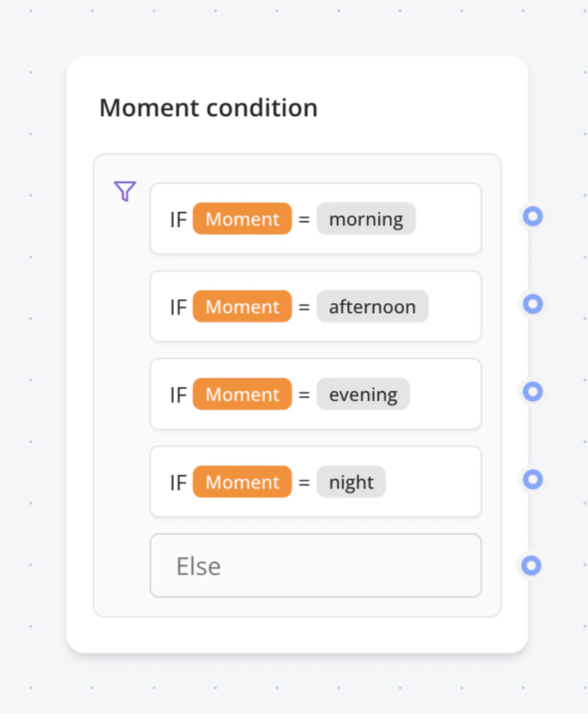This screenshot has width=588, height=714.
Task: Select the Moment variable in the afternoon row
Action: click(x=242, y=306)
